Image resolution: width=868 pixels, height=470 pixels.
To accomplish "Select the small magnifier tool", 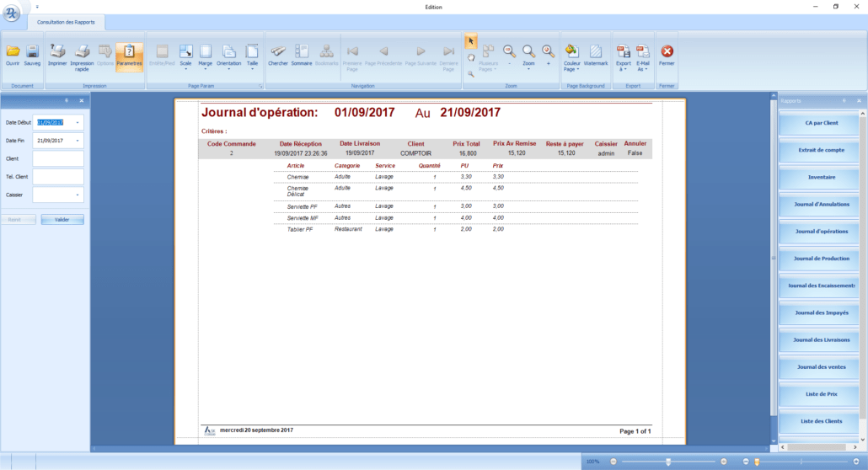I will (470, 73).
